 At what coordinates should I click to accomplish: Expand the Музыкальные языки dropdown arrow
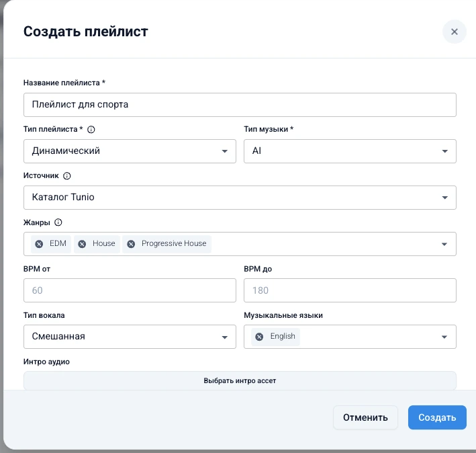coord(444,337)
